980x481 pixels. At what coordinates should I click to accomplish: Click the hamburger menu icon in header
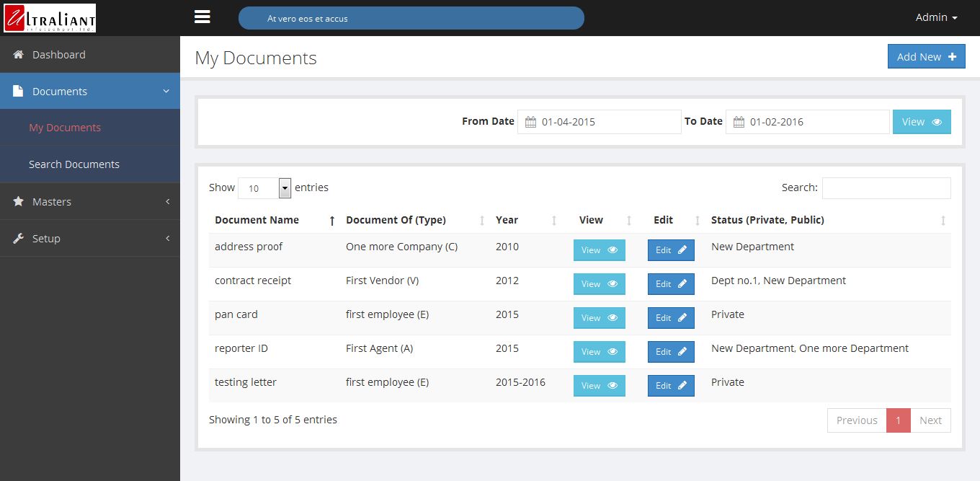(x=202, y=17)
